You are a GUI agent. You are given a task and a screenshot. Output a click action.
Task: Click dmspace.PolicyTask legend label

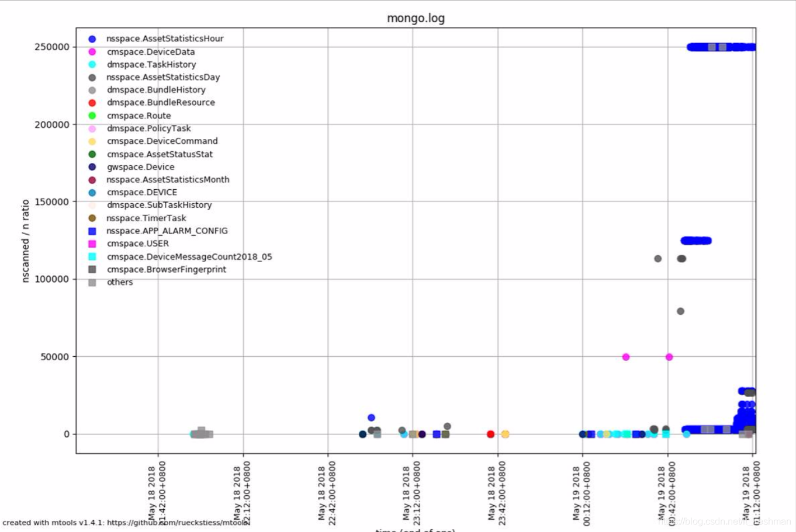click(148, 128)
